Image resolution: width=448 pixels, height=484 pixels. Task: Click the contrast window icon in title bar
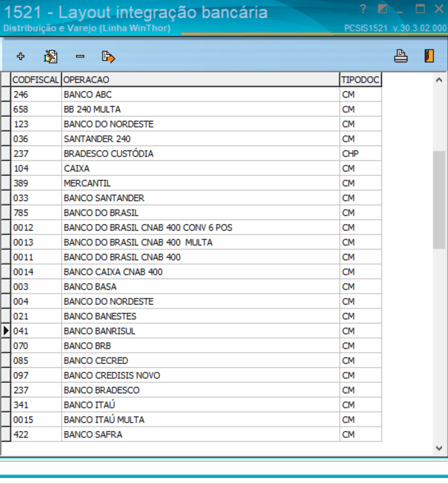tap(382, 9)
